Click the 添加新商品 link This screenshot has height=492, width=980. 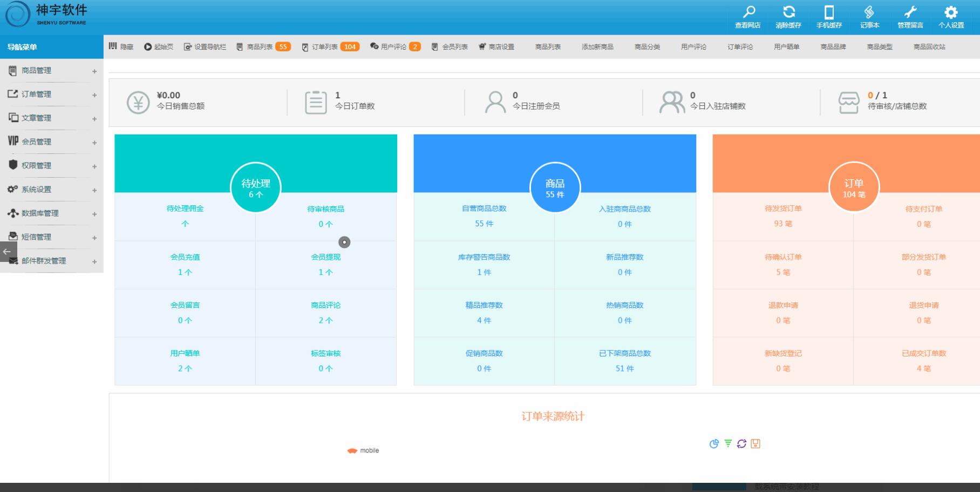597,47
